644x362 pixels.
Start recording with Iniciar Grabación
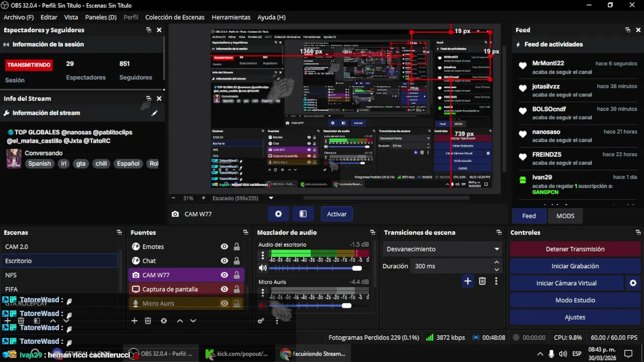coord(575,266)
